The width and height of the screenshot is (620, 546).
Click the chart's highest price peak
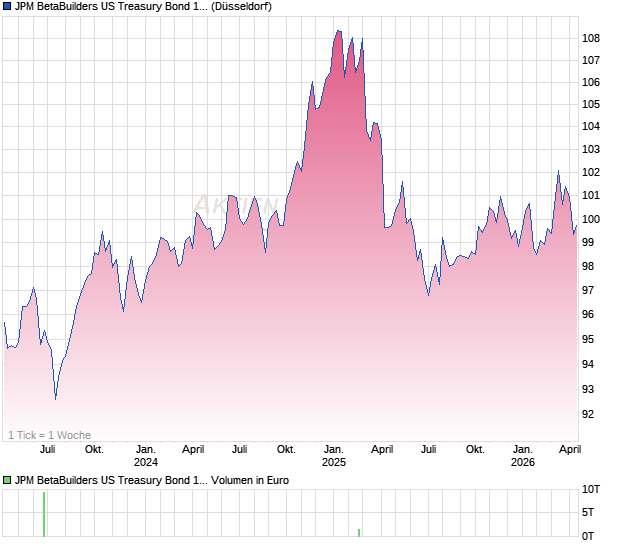pos(338,31)
